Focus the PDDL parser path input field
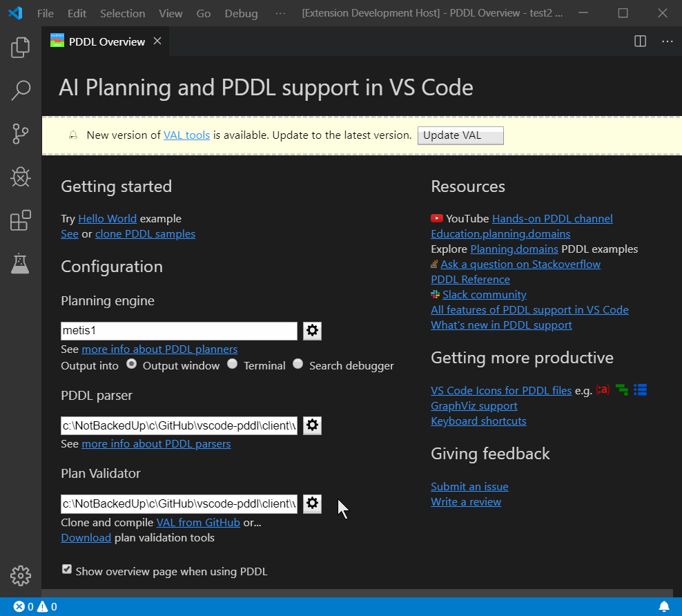Image resolution: width=682 pixels, height=616 pixels. (179, 425)
